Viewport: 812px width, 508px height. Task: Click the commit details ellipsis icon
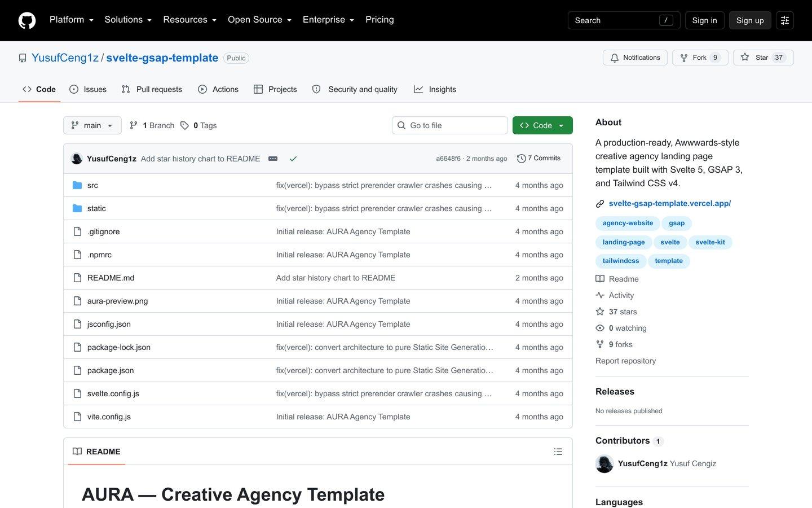(273, 159)
